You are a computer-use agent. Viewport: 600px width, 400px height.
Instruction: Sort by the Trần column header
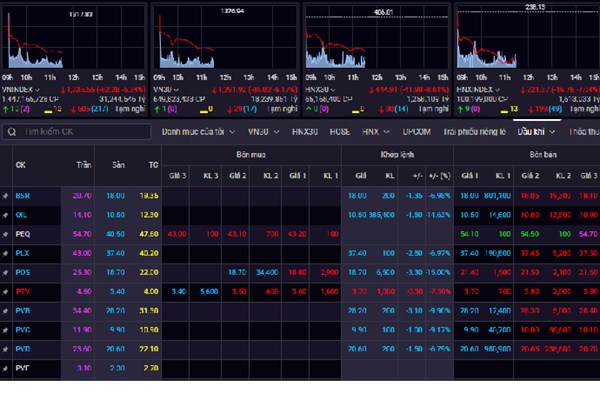click(84, 165)
